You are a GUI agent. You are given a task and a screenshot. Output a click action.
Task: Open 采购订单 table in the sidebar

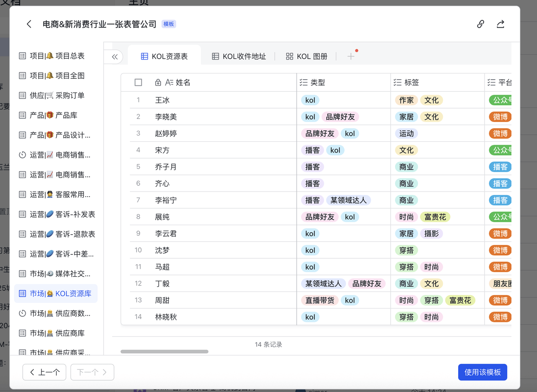[x=57, y=95]
